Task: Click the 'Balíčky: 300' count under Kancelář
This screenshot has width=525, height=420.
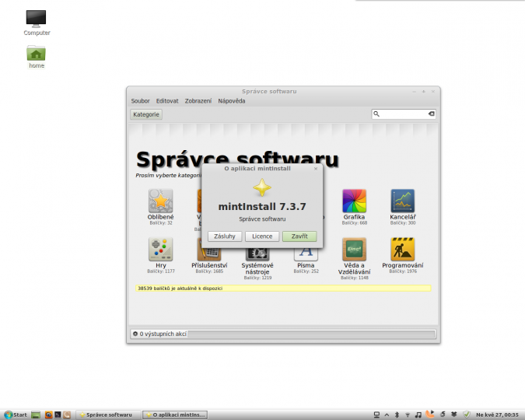Action: 403,222
